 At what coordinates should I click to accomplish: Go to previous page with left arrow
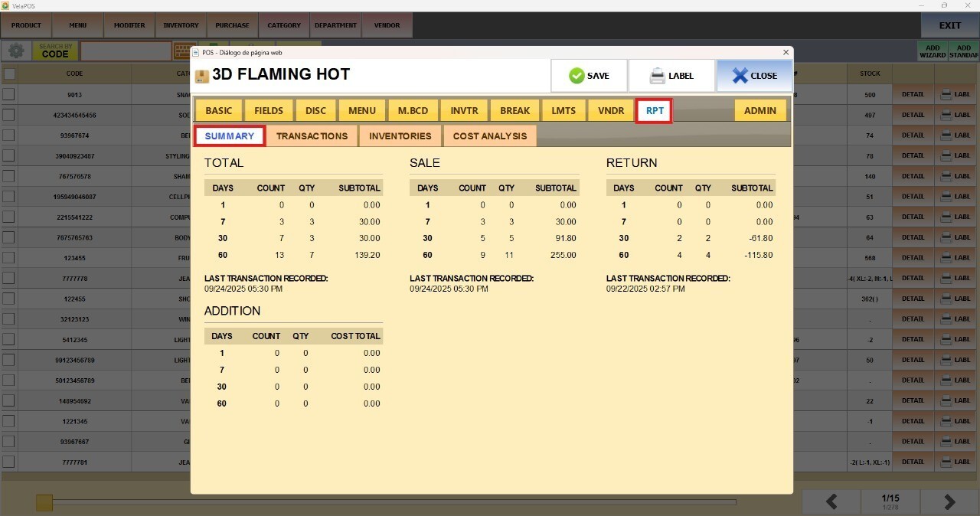pos(831,501)
